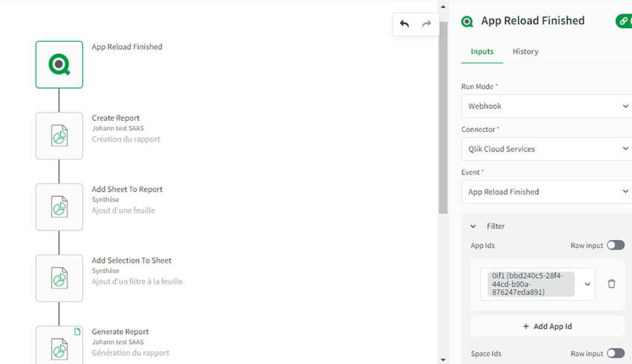This screenshot has width=632, height=364.
Task: Toggle Raw input for Space Ids
Action: click(616, 353)
